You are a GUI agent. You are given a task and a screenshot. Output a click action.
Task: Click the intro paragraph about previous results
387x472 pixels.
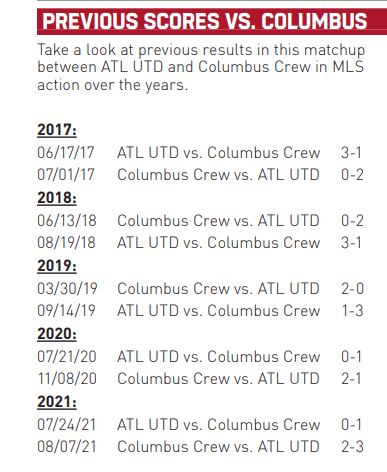[x=201, y=68]
